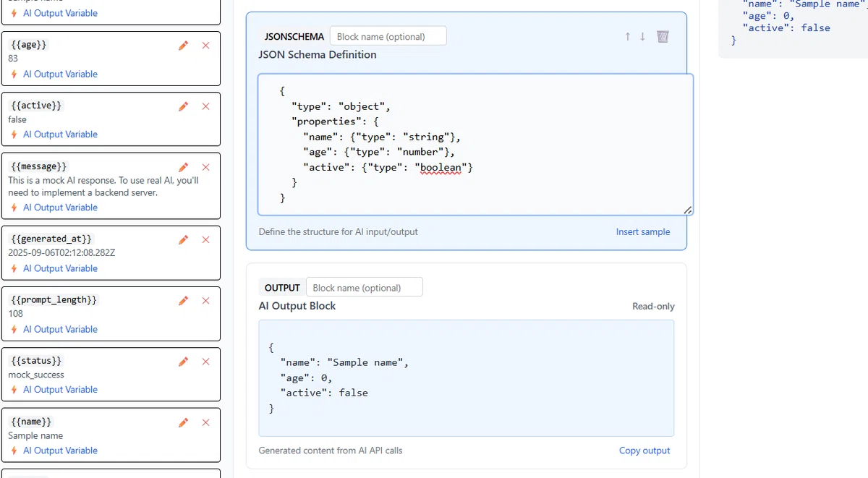The image size is (868, 478).
Task: Focus the JSONSCHEMA block name field
Action: tap(388, 36)
